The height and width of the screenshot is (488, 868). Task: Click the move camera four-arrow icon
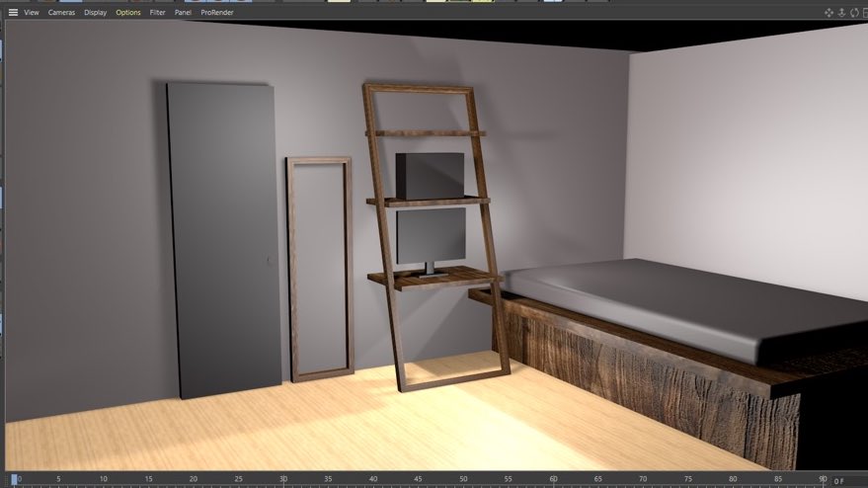click(829, 13)
